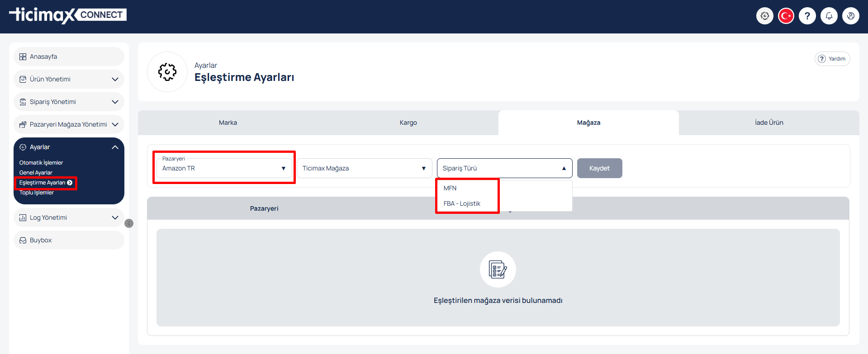Click the Yardım help button
Screen dimensions: 868x354
tap(832, 59)
